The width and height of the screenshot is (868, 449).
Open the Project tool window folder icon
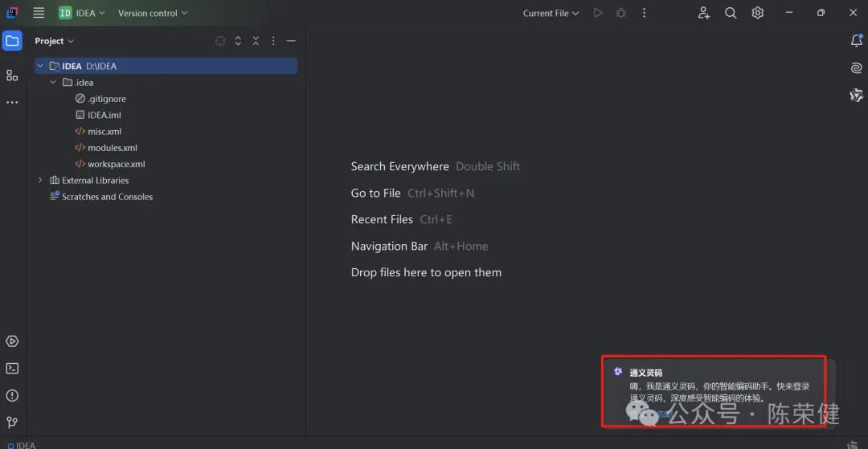tap(12, 40)
